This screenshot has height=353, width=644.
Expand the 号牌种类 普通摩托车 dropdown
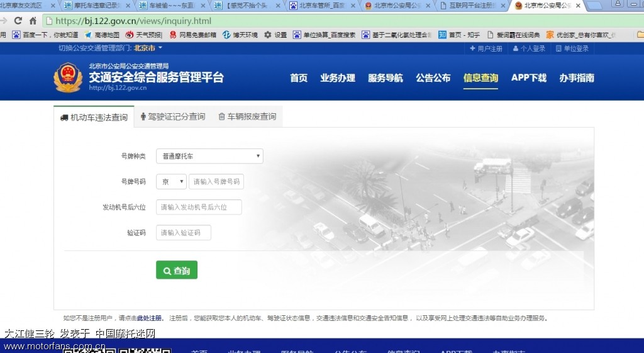(209, 156)
